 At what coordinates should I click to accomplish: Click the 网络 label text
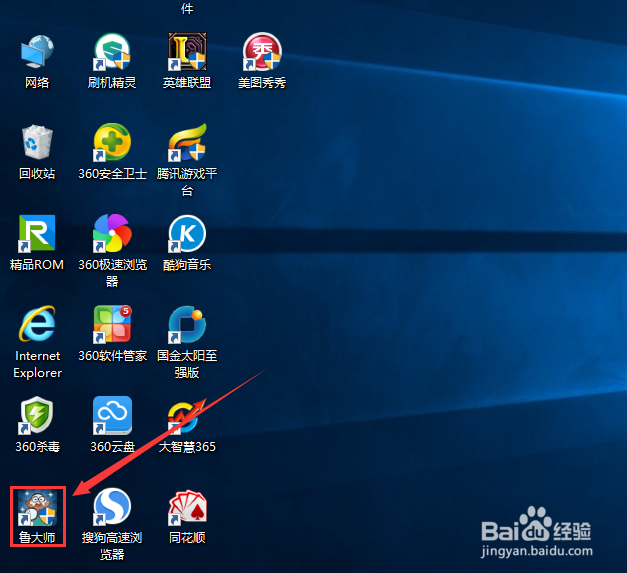[x=37, y=83]
